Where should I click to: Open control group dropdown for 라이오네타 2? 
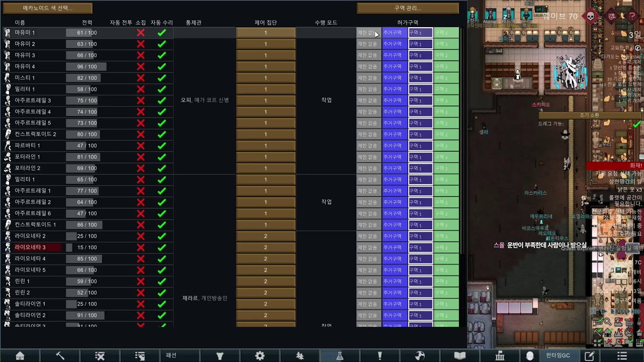point(266,236)
